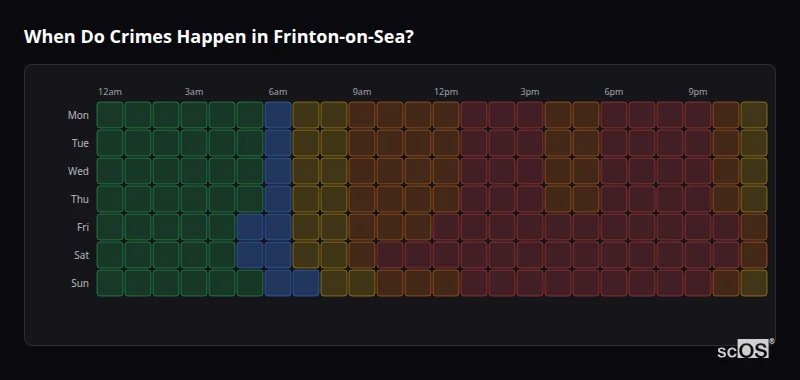Select the Wednesday 12am green cell
This screenshot has width=800, height=380.
(x=110, y=171)
